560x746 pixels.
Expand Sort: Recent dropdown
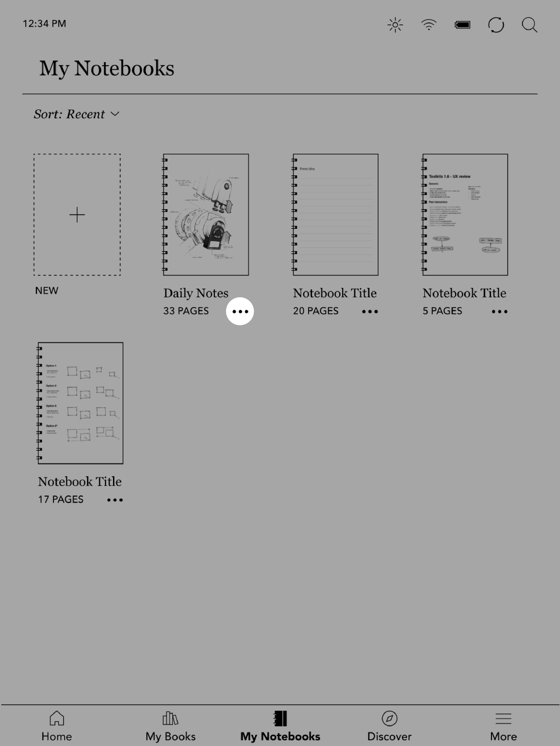[77, 114]
